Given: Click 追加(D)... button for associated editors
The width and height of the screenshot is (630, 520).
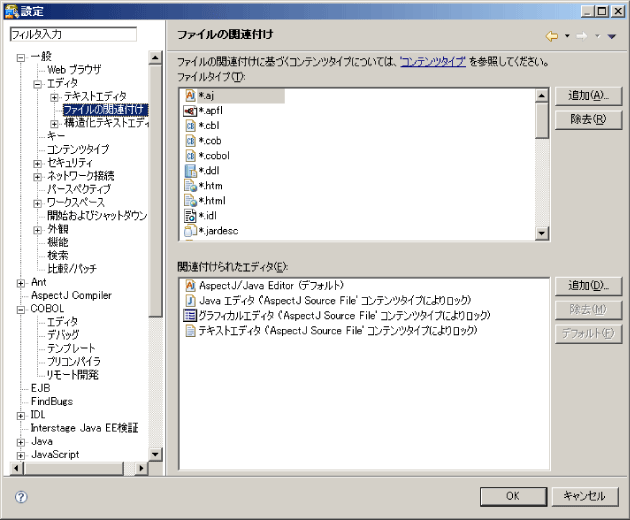Looking at the screenshot, I should (588, 286).
